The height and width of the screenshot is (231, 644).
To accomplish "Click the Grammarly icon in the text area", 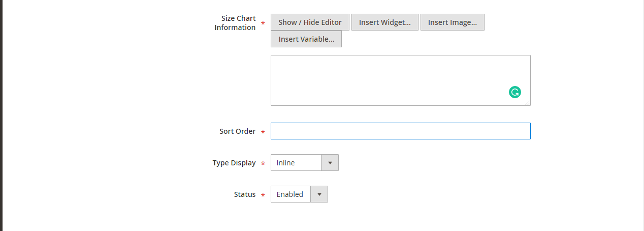I will coord(515,92).
